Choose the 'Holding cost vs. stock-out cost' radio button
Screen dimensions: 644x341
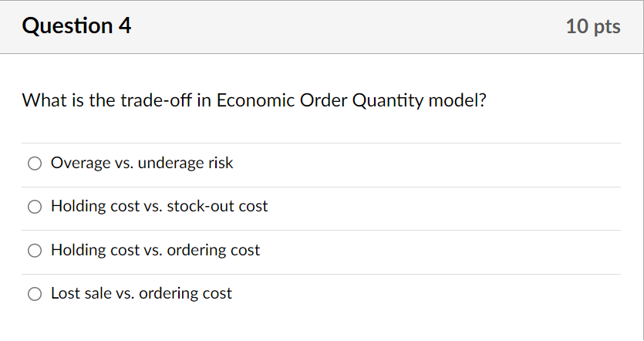click(34, 207)
